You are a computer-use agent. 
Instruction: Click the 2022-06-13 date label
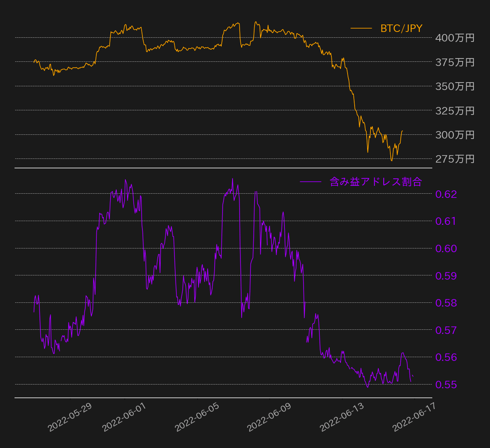coord(342,417)
